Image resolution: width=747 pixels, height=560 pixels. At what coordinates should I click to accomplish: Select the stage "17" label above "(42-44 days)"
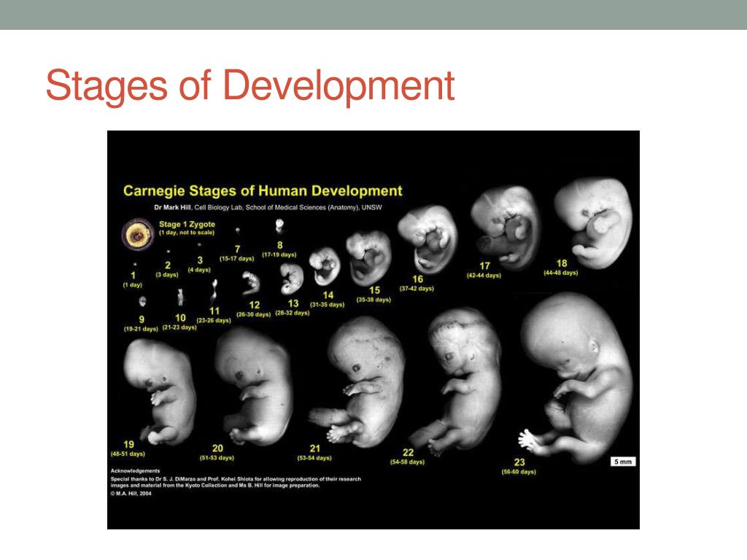coord(484,265)
